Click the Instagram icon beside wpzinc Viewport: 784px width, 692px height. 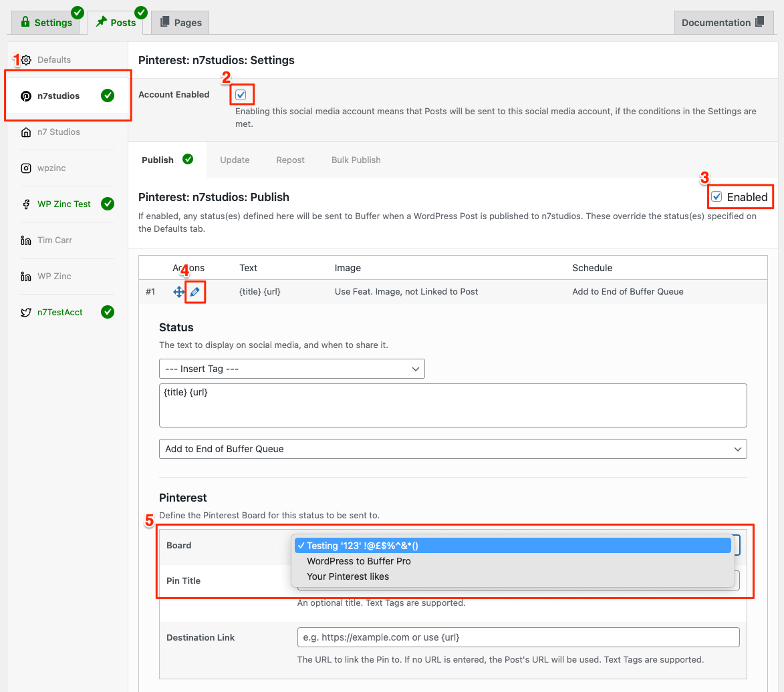(x=26, y=168)
